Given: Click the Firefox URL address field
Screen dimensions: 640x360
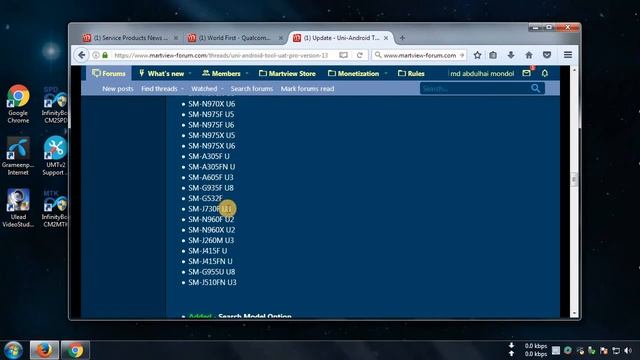Looking at the screenshot, I should tap(221, 55).
